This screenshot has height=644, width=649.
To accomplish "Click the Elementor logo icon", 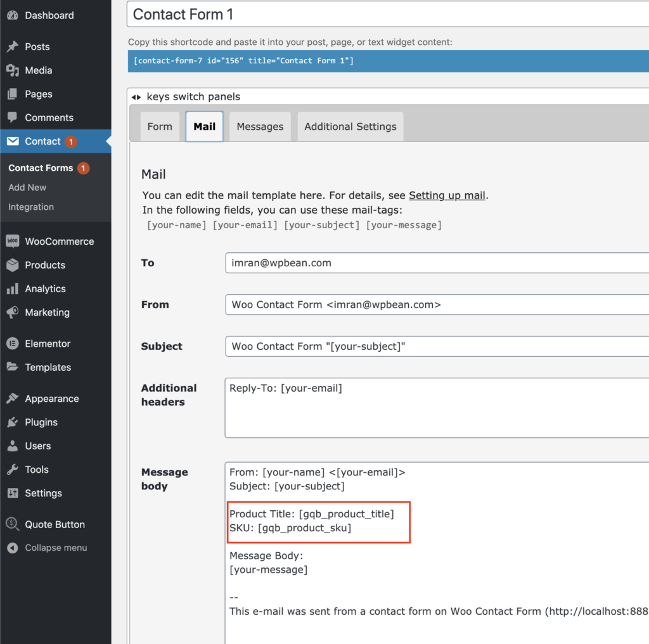I will (13, 344).
